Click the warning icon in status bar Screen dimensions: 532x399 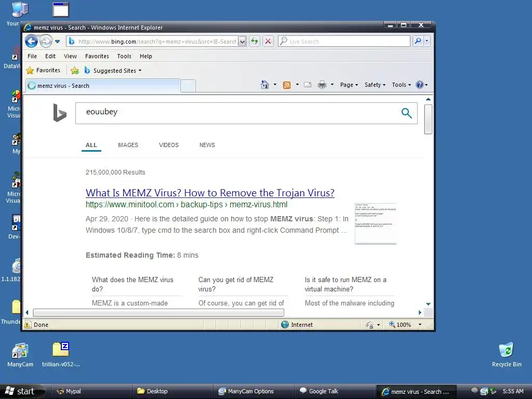pos(28,324)
